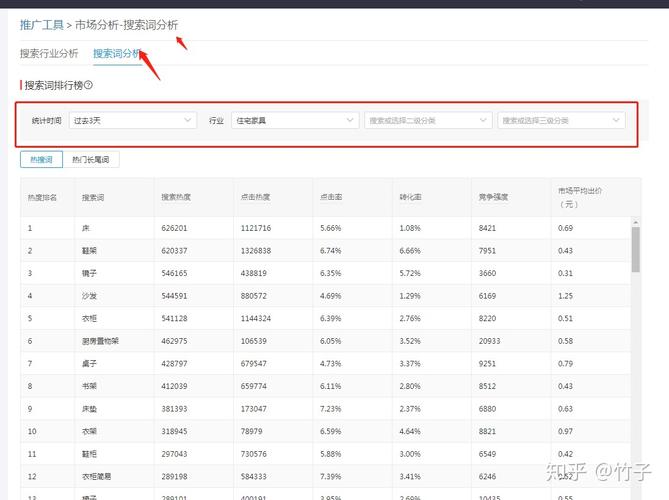Image resolution: width=669 pixels, height=500 pixels.
Task: Click click-rate value 6.35%
Action: [331, 273]
